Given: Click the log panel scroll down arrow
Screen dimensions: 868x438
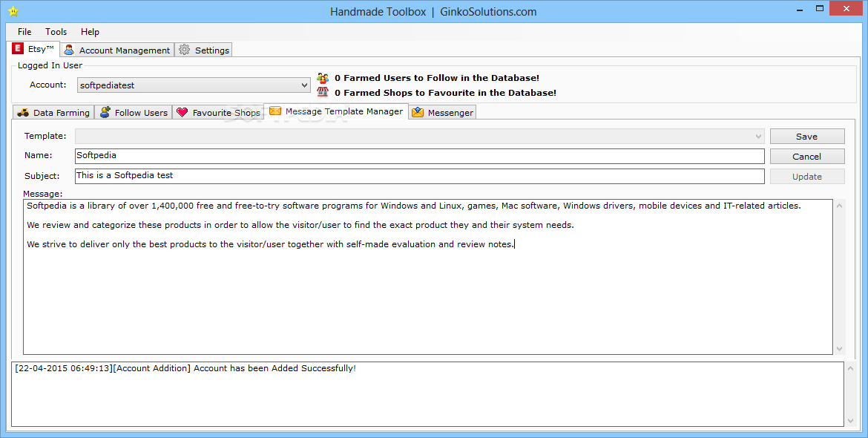Looking at the screenshot, I should click(851, 421).
